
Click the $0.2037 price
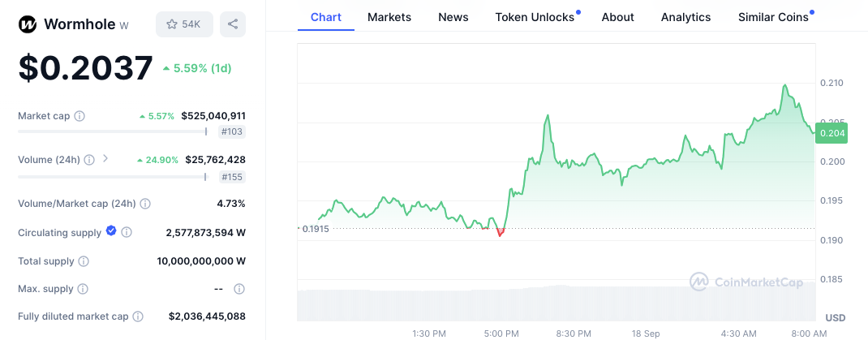click(86, 67)
